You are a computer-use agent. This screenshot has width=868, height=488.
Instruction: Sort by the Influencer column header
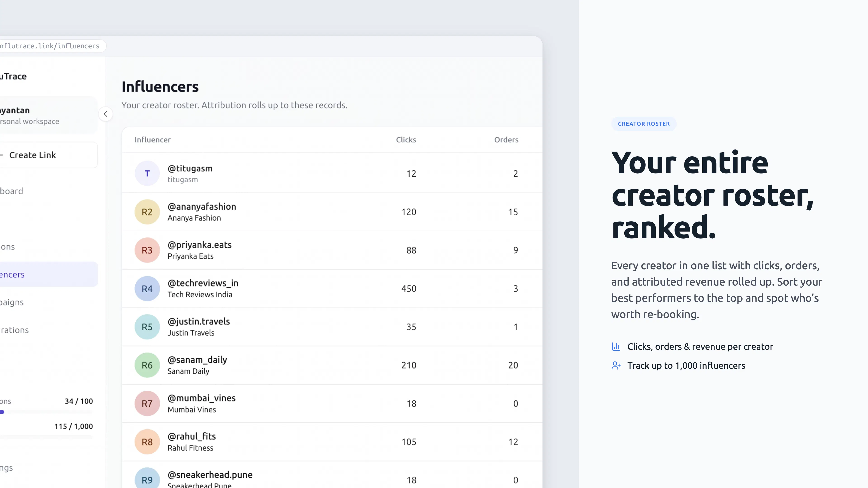pos(153,140)
